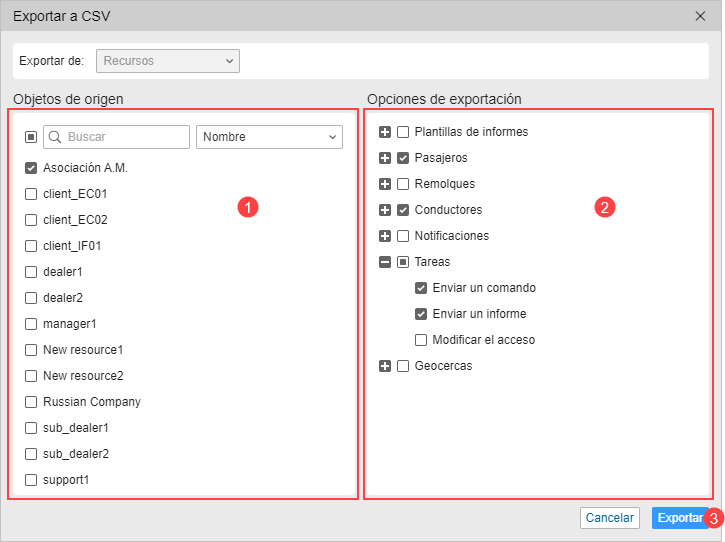Screen dimensions: 725x542
Task: Enable the Modificar el acceso option
Action: tap(421, 340)
